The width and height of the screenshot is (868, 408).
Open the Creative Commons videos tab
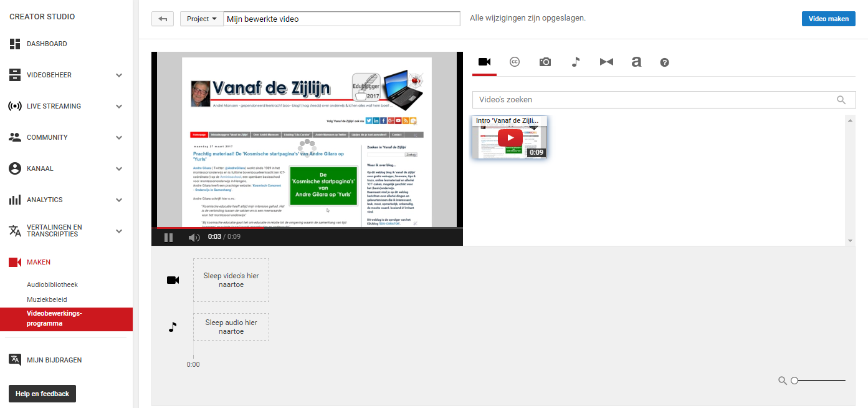pyautogui.click(x=515, y=62)
